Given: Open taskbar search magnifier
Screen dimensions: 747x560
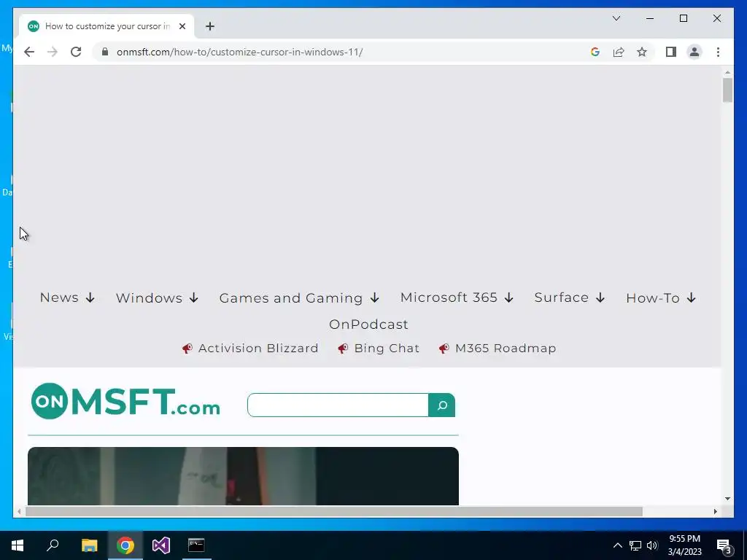Looking at the screenshot, I should [53, 545].
